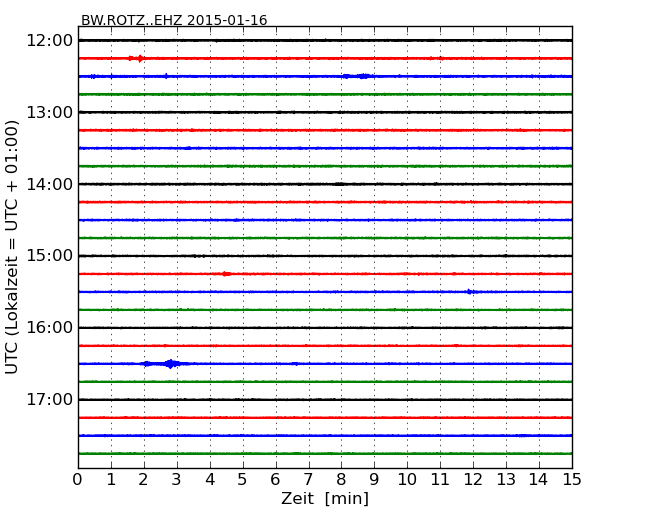
Task: Click the x-axis tick label 12
Action: pos(473,480)
